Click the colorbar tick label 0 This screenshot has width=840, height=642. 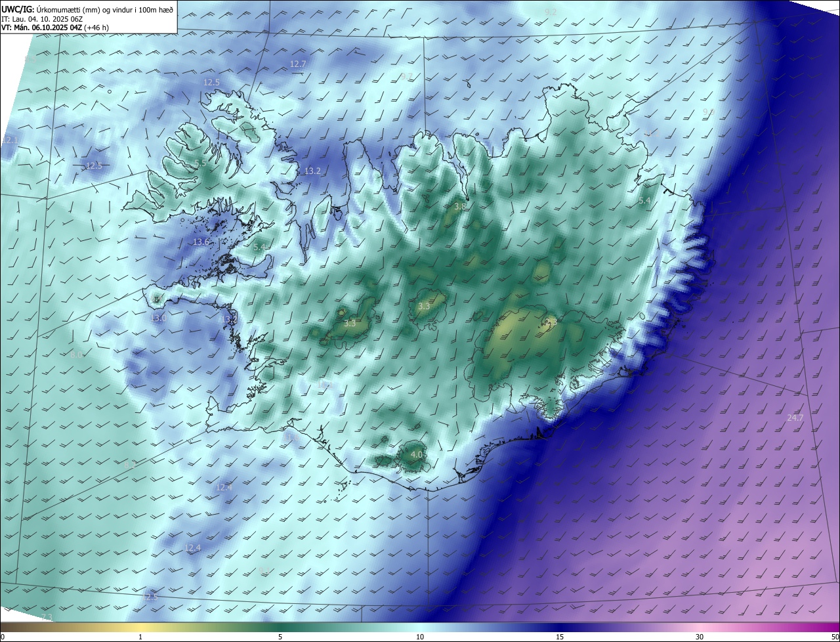[x=3, y=637]
